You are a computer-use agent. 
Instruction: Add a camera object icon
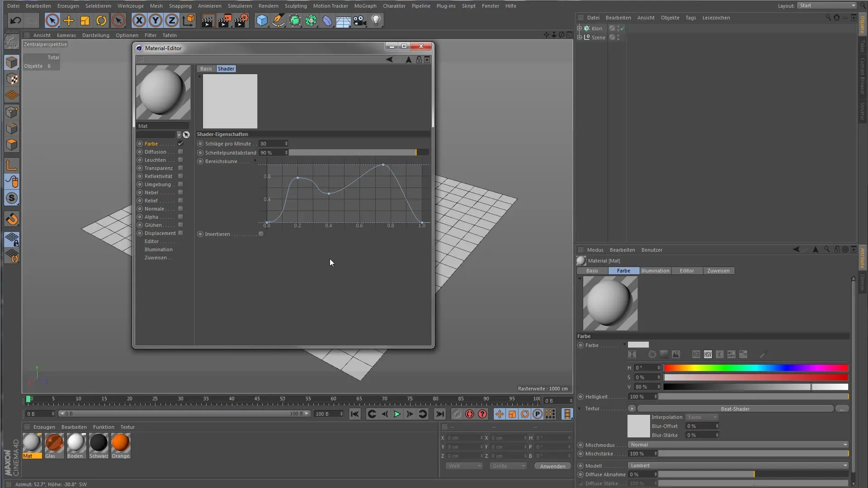click(x=360, y=20)
